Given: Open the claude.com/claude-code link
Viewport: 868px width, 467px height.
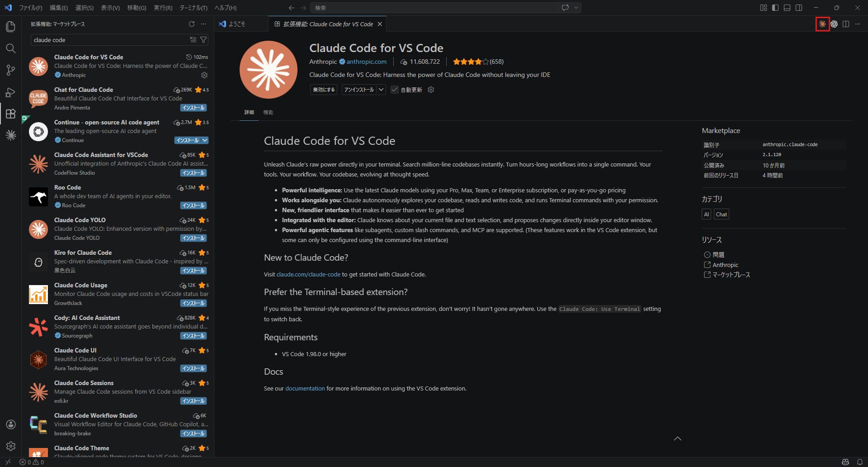Looking at the screenshot, I should 308,274.
